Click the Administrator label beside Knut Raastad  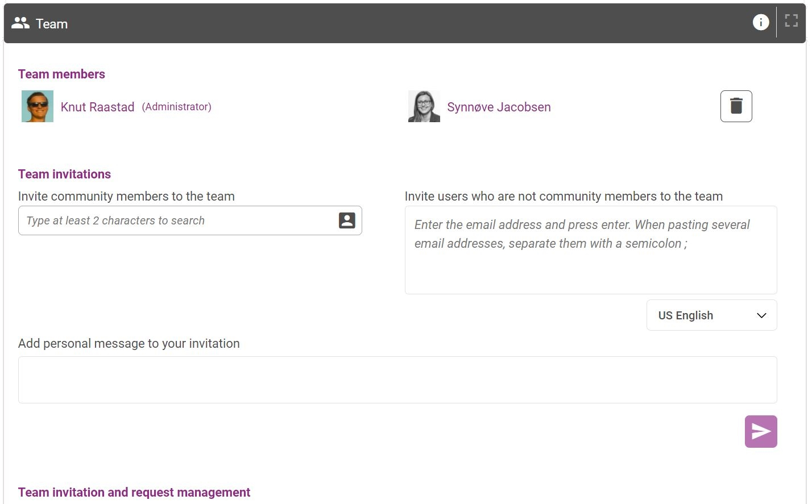click(x=176, y=107)
